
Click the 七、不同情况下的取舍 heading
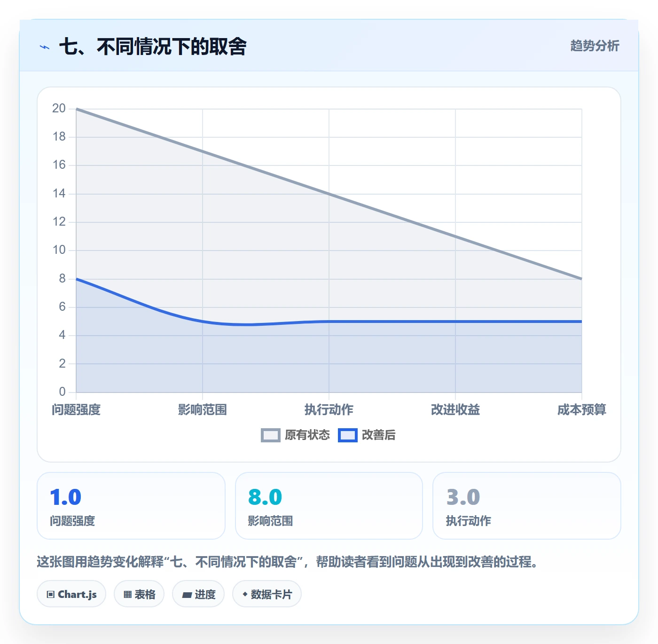[x=153, y=47]
